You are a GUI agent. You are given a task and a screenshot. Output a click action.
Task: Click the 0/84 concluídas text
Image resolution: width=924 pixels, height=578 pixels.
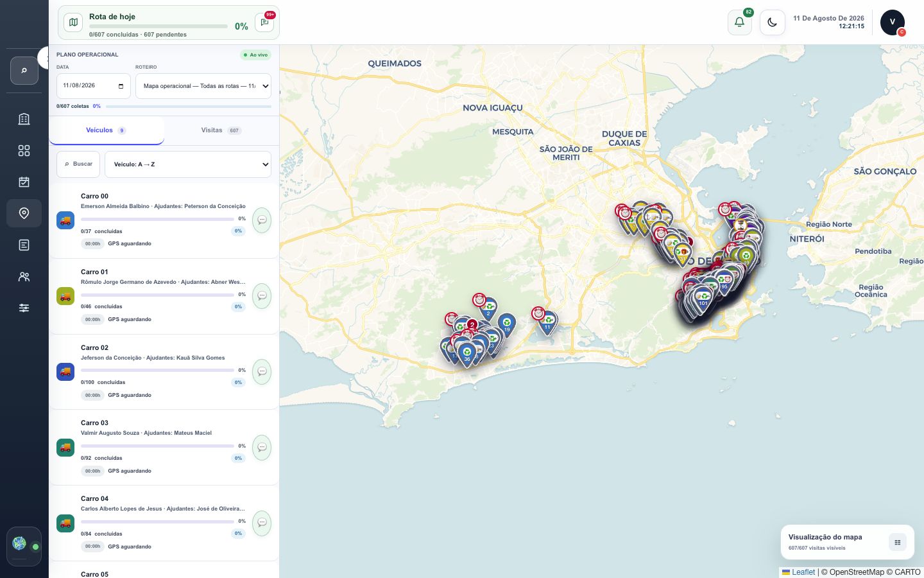101,534
